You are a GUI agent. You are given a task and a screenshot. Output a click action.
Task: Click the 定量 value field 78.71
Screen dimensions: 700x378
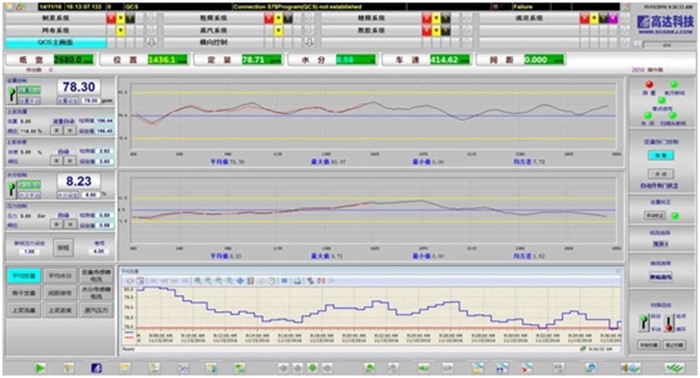point(262,60)
